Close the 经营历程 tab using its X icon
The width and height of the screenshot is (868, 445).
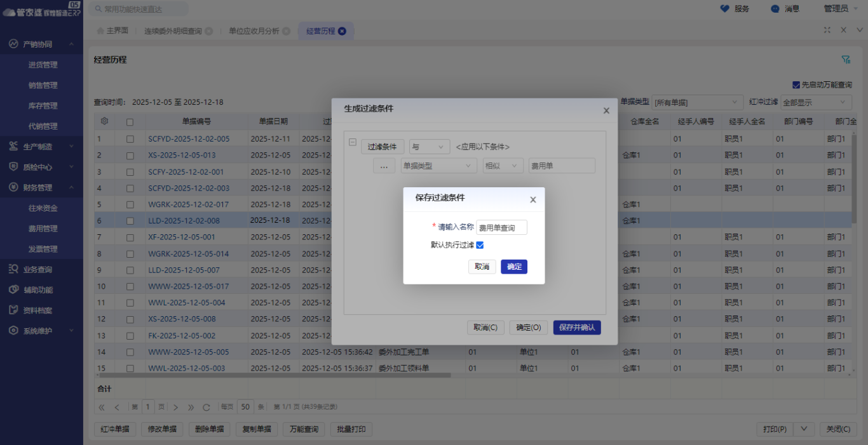(x=342, y=31)
